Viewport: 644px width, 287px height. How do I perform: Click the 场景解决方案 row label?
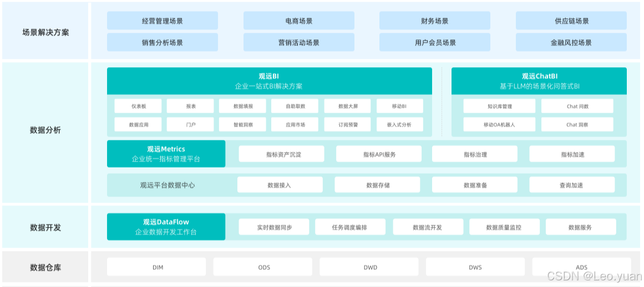pos(45,33)
